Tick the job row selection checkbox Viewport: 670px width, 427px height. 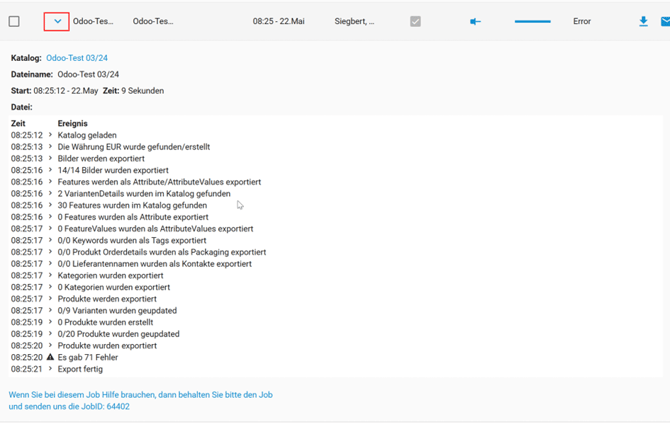(x=14, y=21)
